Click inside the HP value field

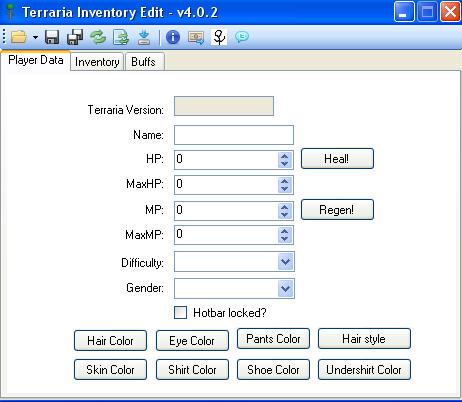click(226, 160)
